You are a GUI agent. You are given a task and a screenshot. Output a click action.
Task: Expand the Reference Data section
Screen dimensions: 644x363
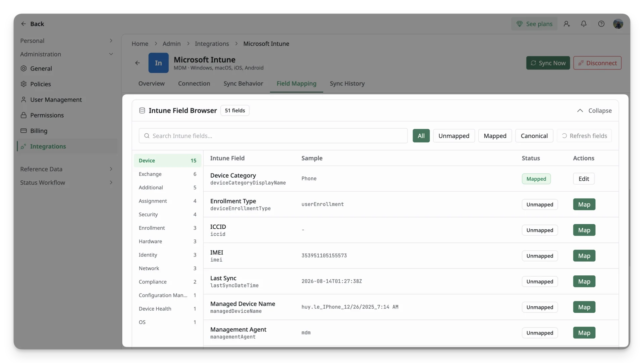[x=67, y=169]
